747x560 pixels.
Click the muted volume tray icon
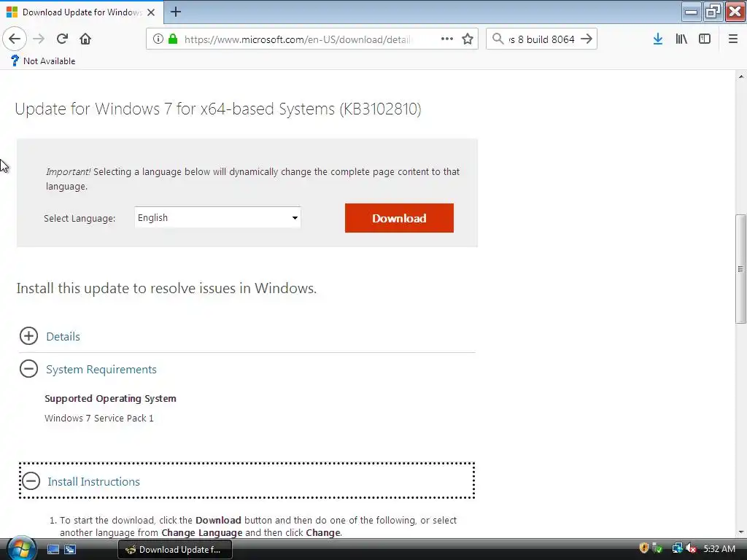point(691,548)
